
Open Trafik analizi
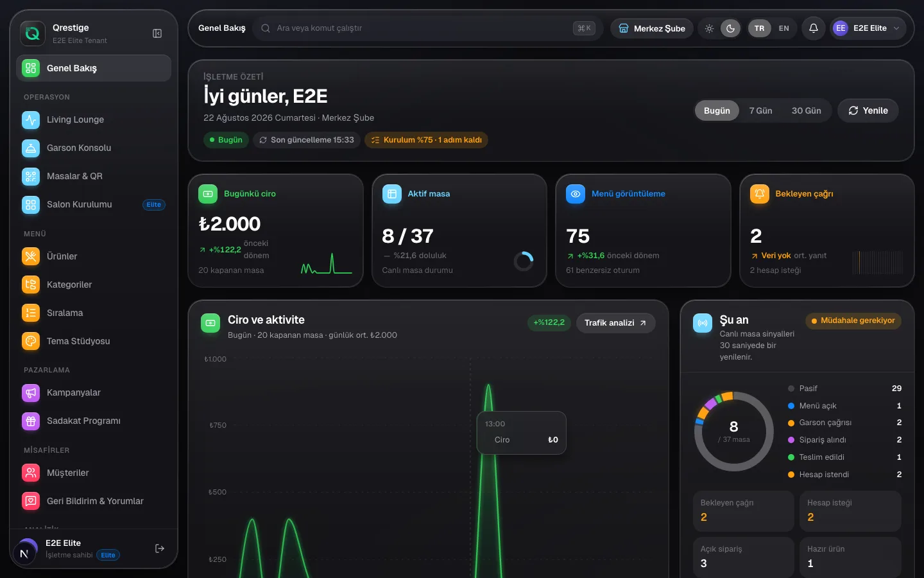pyautogui.click(x=615, y=323)
